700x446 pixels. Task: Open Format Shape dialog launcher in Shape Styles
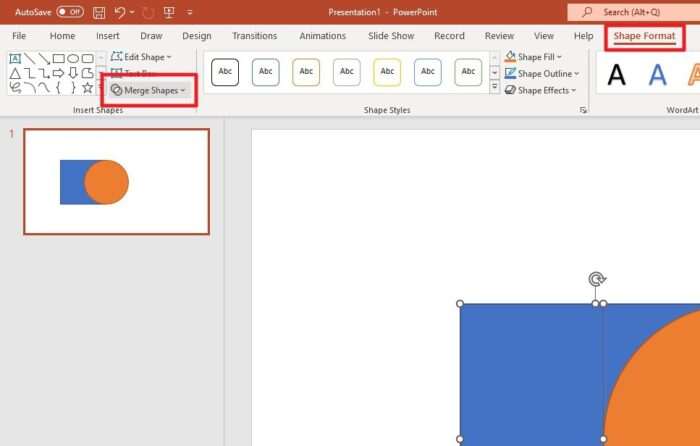click(x=583, y=110)
